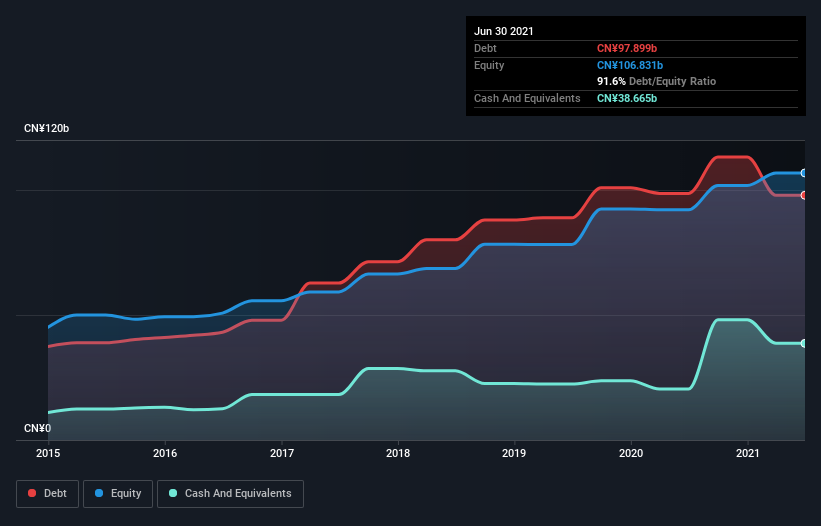This screenshot has width=821, height=526.
Task: Click the CN¥106.831b equity value
Action: pyautogui.click(x=630, y=65)
